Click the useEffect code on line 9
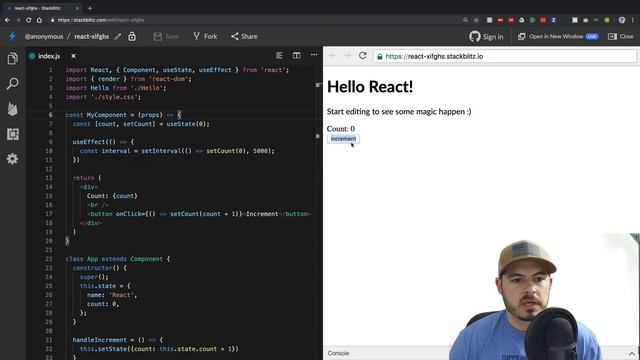 coord(103,142)
